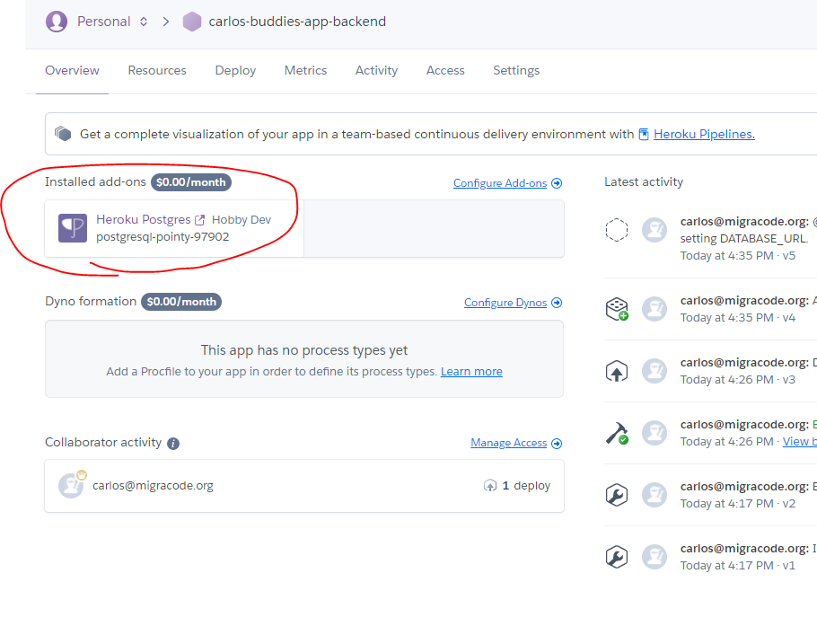Click the wrench icon for v2 activity
817x644 pixels.
tap(617, 495)
